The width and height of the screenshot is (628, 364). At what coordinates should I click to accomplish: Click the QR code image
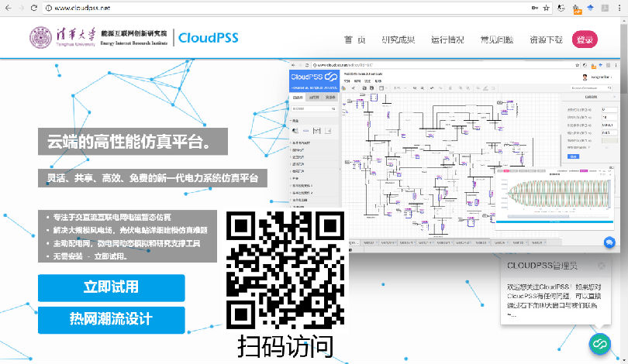[x=285, y=270]
